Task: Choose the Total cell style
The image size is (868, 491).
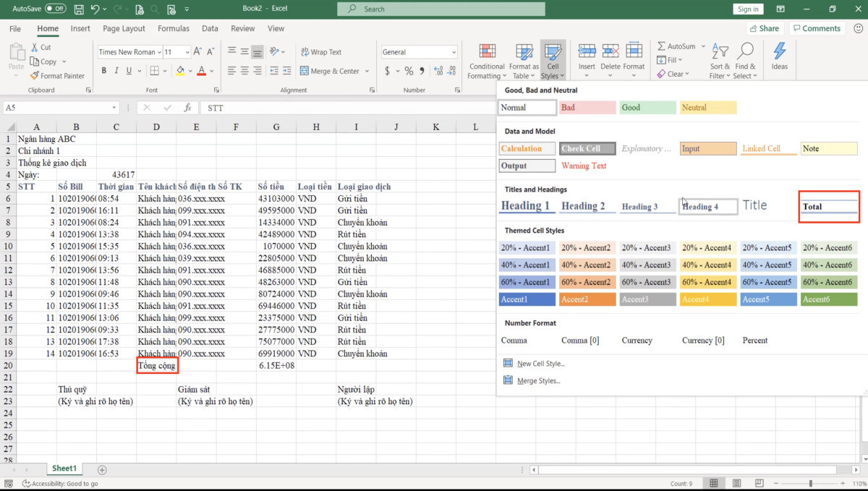Action: [829, 206]
